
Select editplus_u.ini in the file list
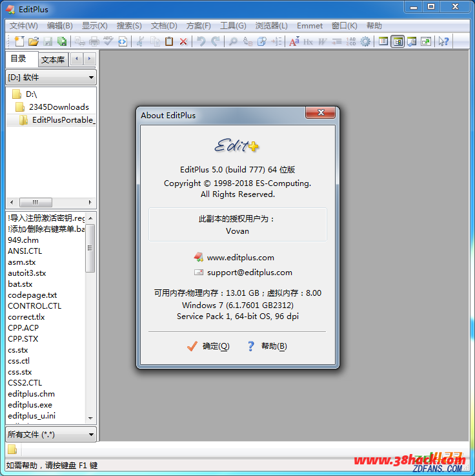pos(32,416)
